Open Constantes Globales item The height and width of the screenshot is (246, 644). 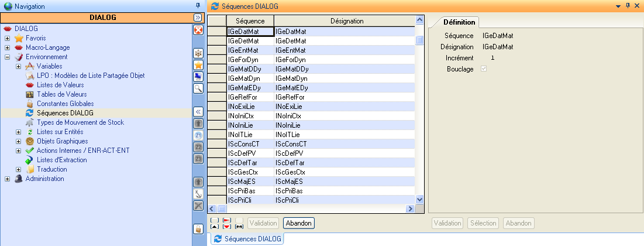[x=66, y=104]
